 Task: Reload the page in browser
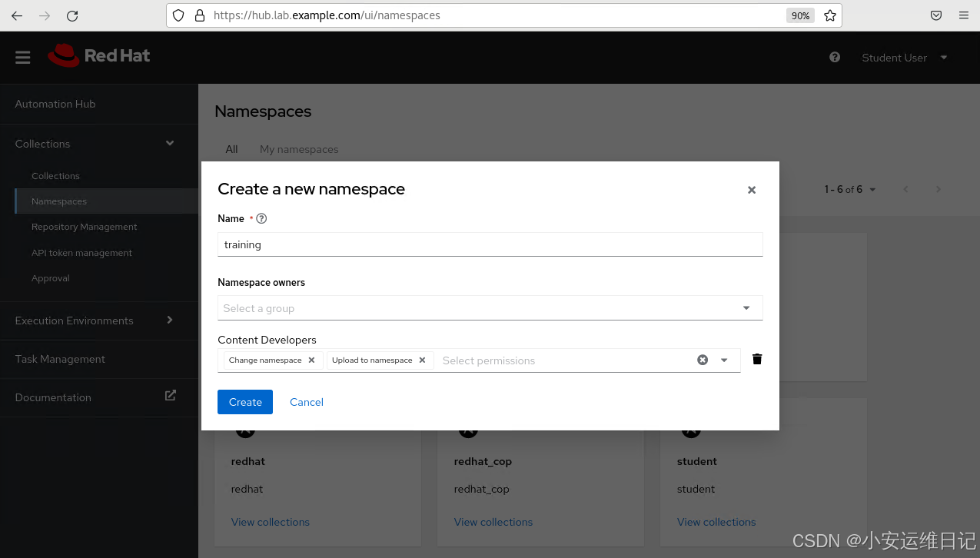(72, 15)
